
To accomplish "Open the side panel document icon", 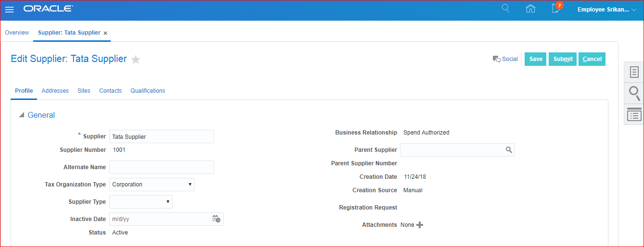I will (634, 72).
